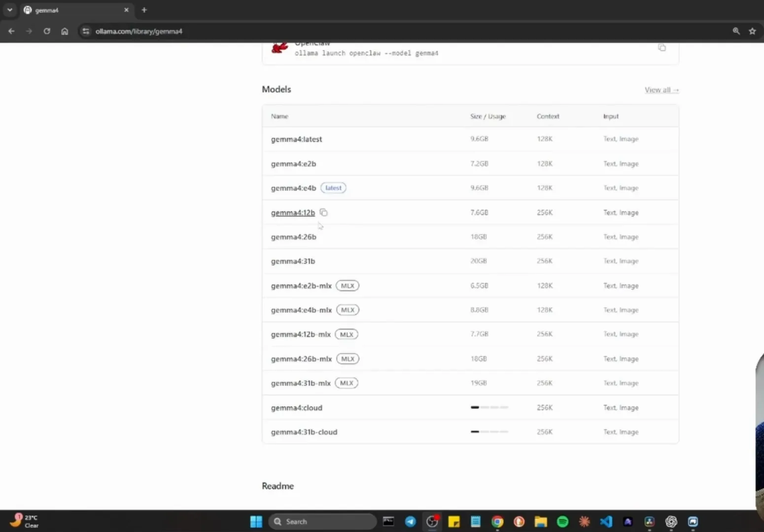Copy the openclaw launch command
This screenshot has width=764, height=532.
(662, 48)
